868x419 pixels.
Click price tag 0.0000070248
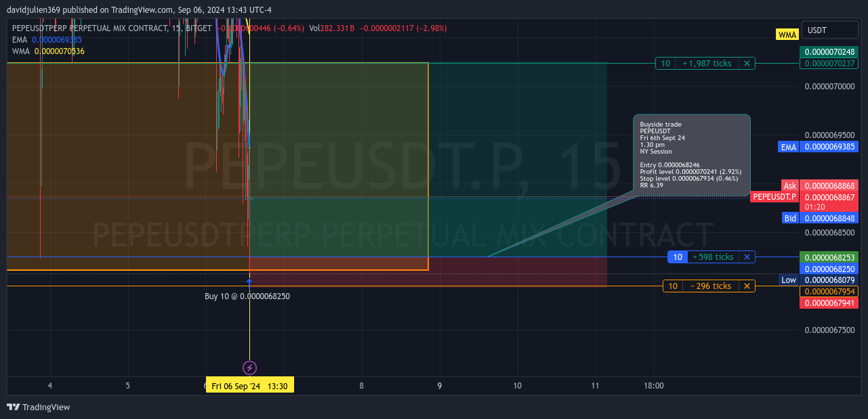coord(829,51)
